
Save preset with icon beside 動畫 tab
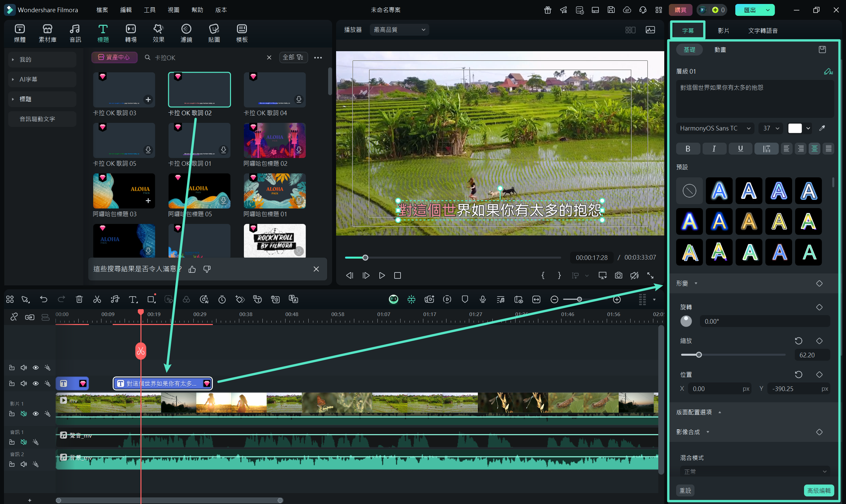tap(822, 50)
